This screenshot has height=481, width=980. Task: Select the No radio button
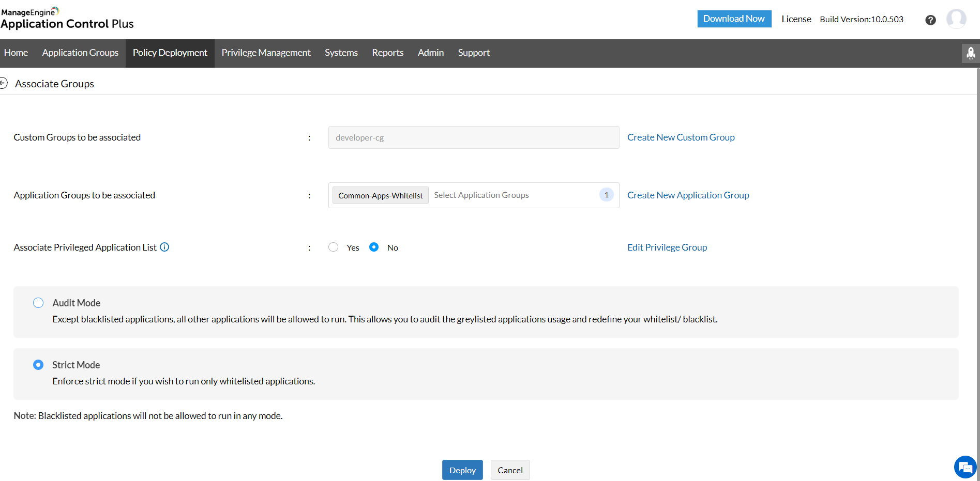tap(374, 247)
